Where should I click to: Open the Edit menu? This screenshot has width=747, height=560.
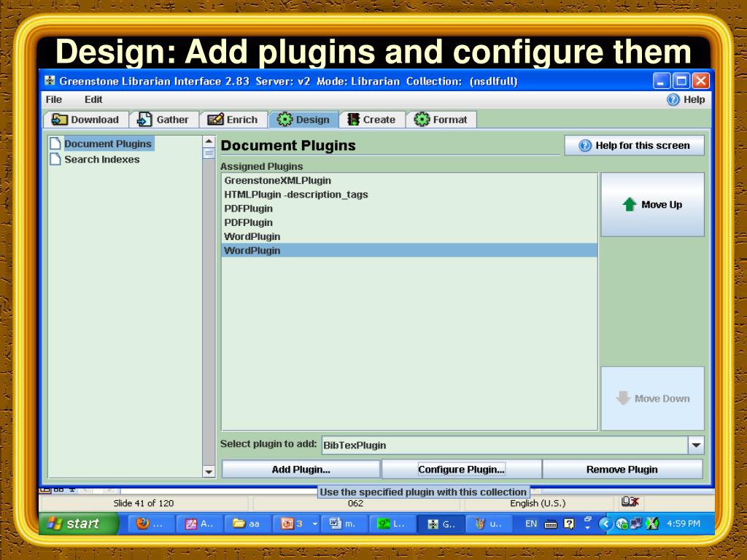click(93, 99)
